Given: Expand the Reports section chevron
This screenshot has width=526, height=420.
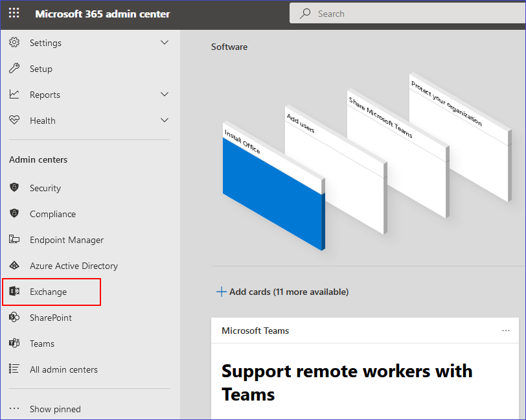Looking at the screenshot, I should pyautogui.click(x=165, y=95).
